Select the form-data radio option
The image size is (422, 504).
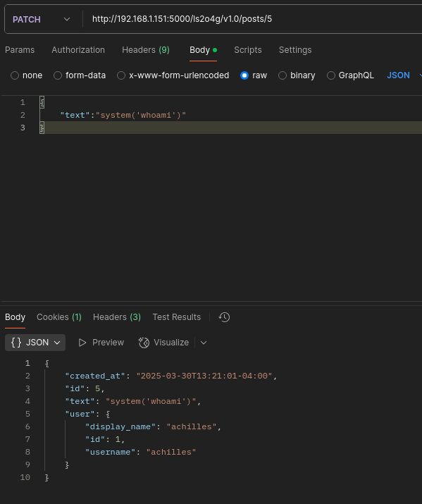coord(58,75)
